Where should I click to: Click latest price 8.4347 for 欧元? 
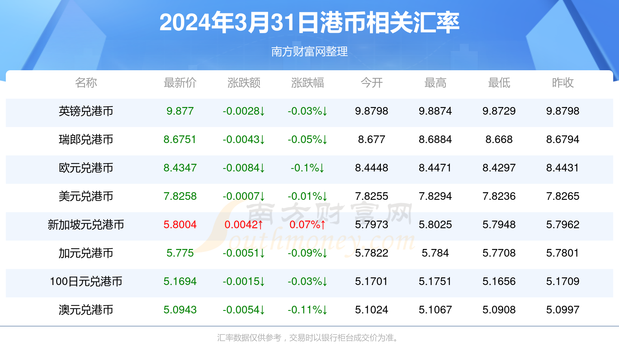pyautogui.click(x=180, y=168)
